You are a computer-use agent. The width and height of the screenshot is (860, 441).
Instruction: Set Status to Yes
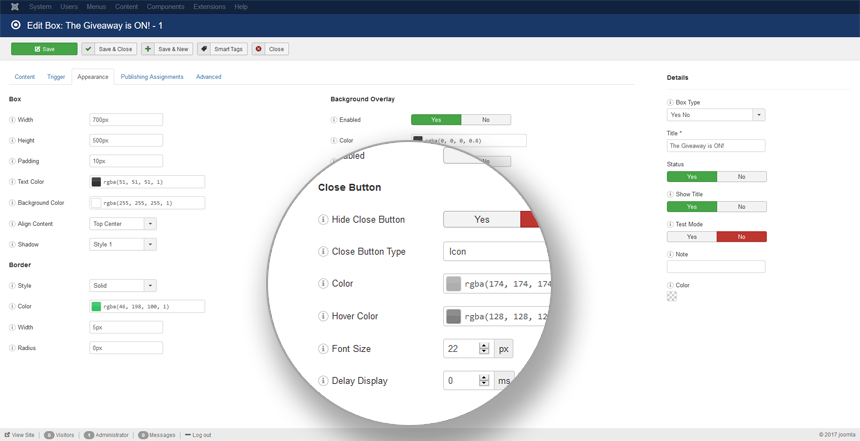692,177
